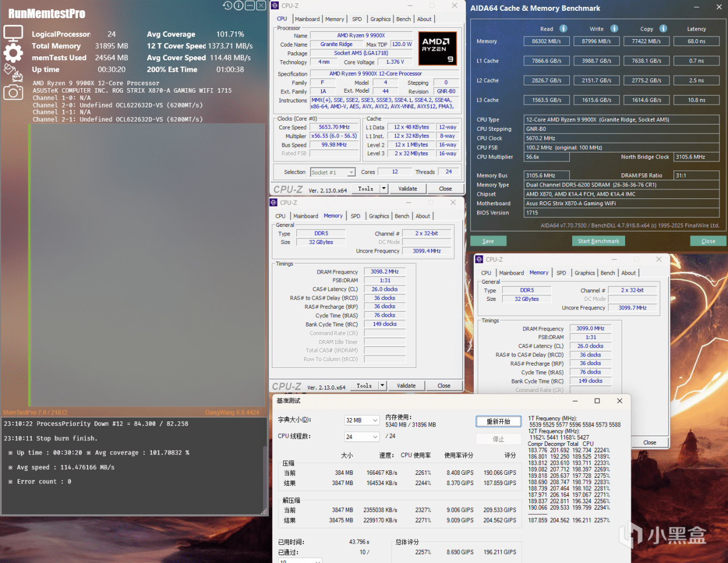This screenshot has height=563, width=728.
Task: Open Mainboard tab in CPU-Z showing 3099.0 MHz DRAM
Action: (x=511, y=273)
